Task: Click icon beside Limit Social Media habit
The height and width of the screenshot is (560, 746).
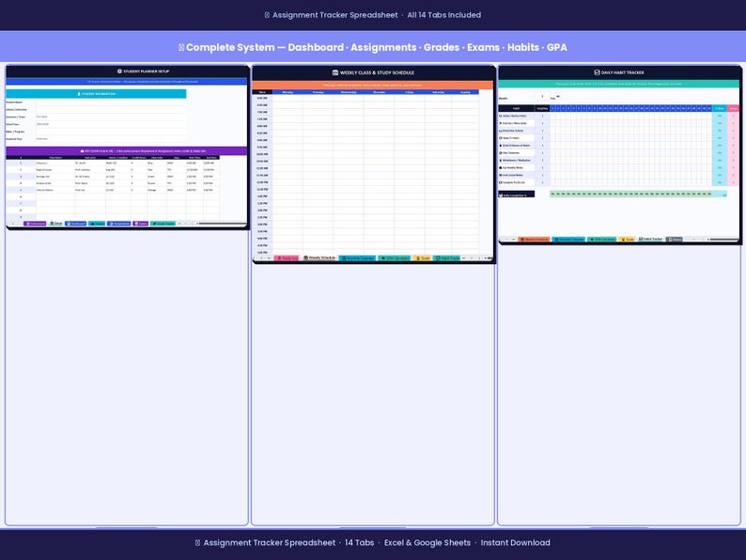Action: point(501,175)
